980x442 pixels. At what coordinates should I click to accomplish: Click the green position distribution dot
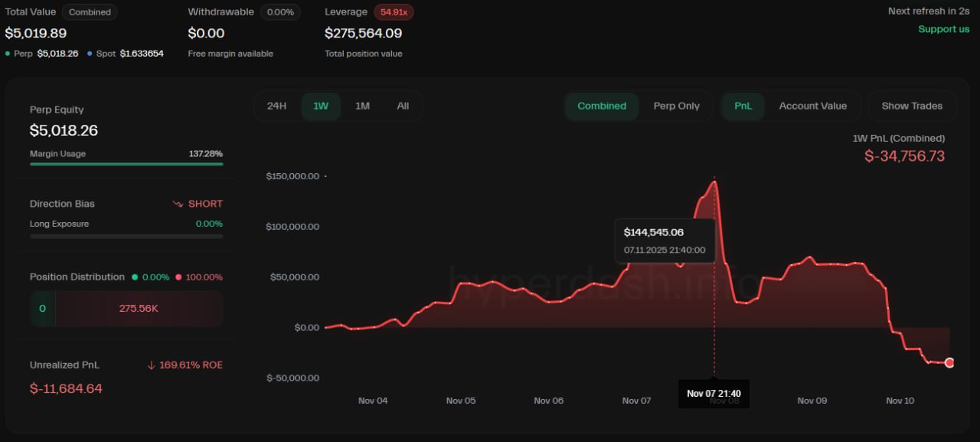pyautogui.click(x=135, y=277)
